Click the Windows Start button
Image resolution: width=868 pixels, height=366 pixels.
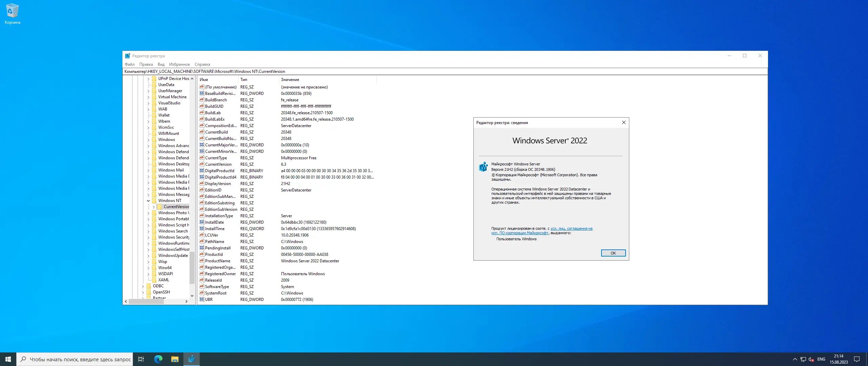pyautogui.click(x=8, y=359)
